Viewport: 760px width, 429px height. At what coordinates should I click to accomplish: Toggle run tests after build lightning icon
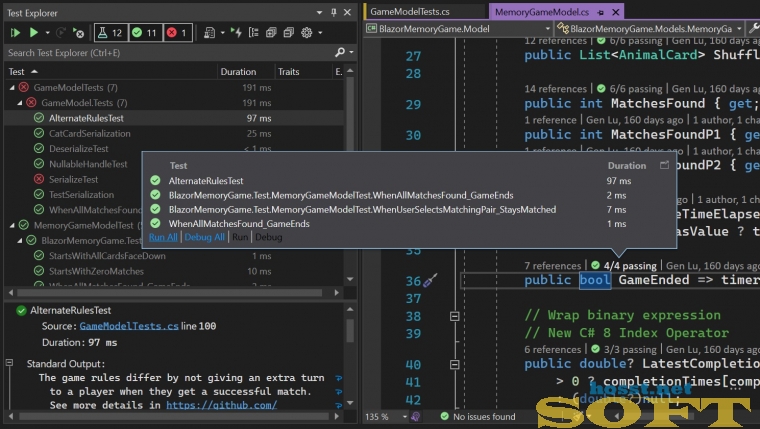point(237,32)
